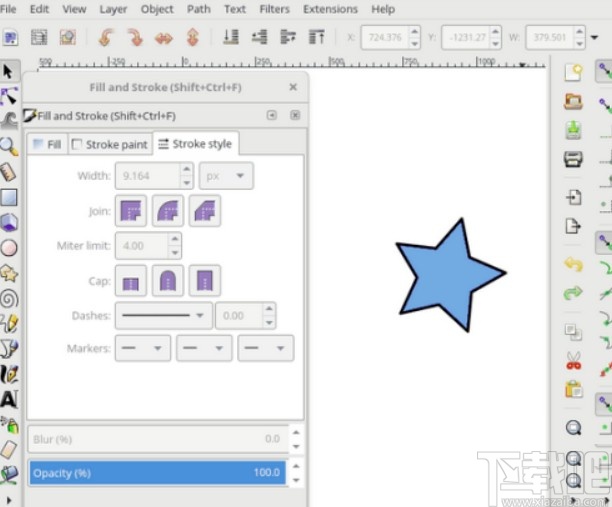
Task: Select the Spiral tool
Action: point(9,297)
